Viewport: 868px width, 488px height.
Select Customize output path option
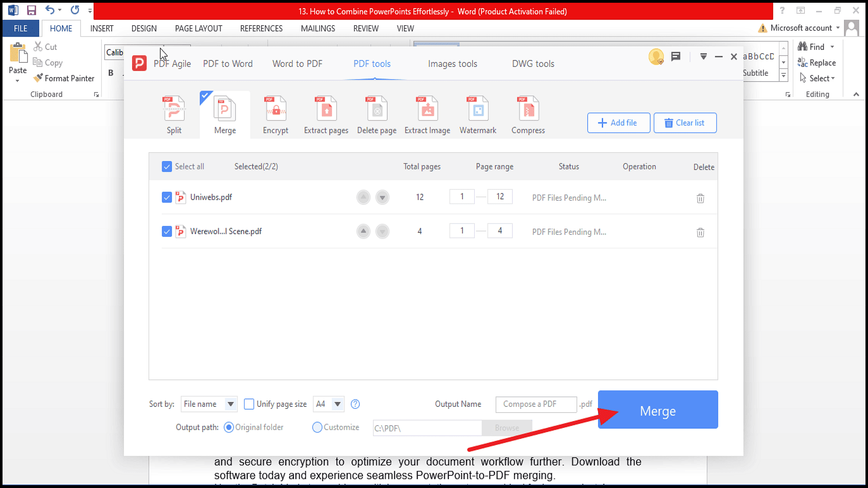(317, 427)
